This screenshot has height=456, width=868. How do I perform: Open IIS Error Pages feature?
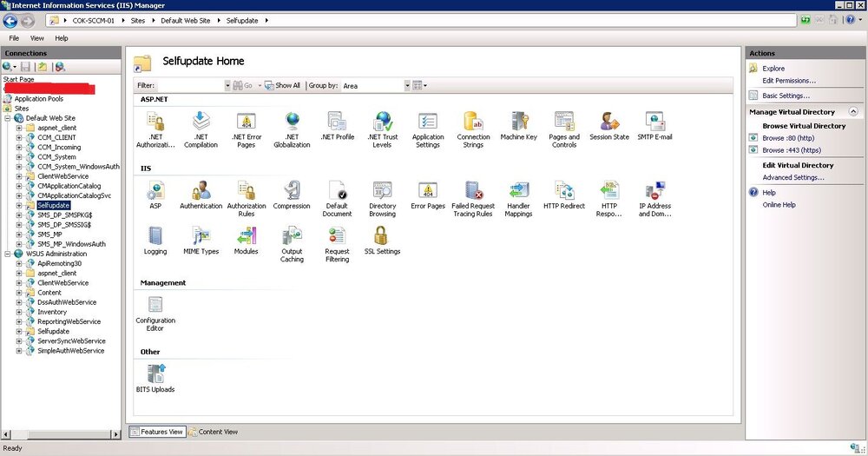[428, 195]
